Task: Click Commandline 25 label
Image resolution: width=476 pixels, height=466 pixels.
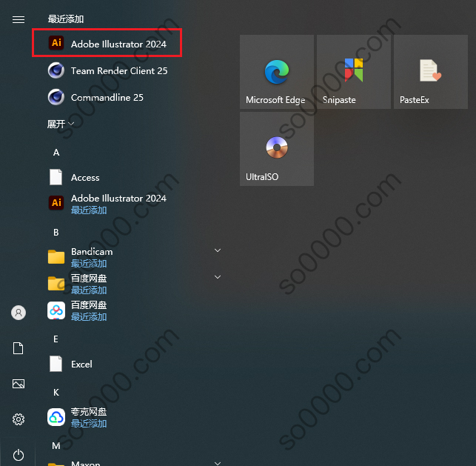Action: (x=107, y=98)
